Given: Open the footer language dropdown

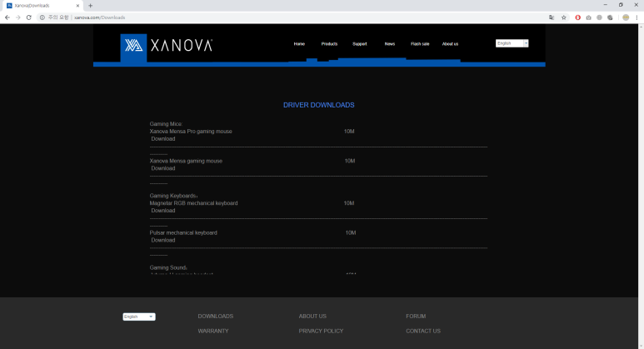Looking at the screenshot, I should tap(139, 317).
